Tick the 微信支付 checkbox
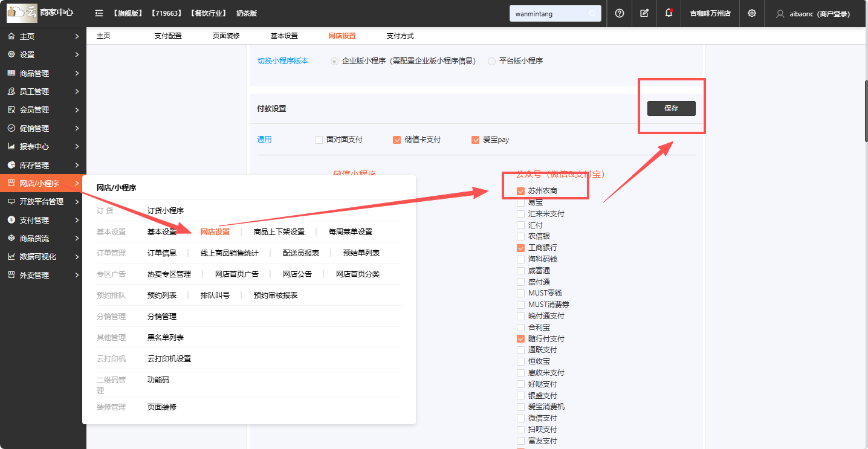 pos(520,418)
